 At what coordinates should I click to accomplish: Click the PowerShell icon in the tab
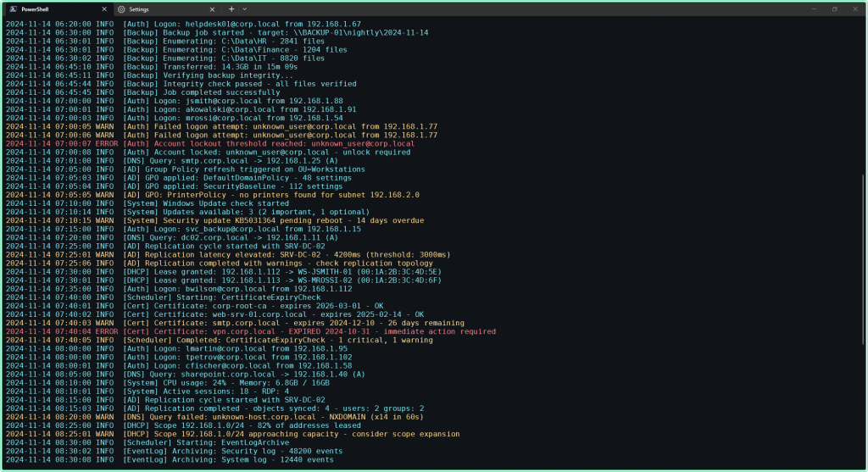tap(14, 9)
